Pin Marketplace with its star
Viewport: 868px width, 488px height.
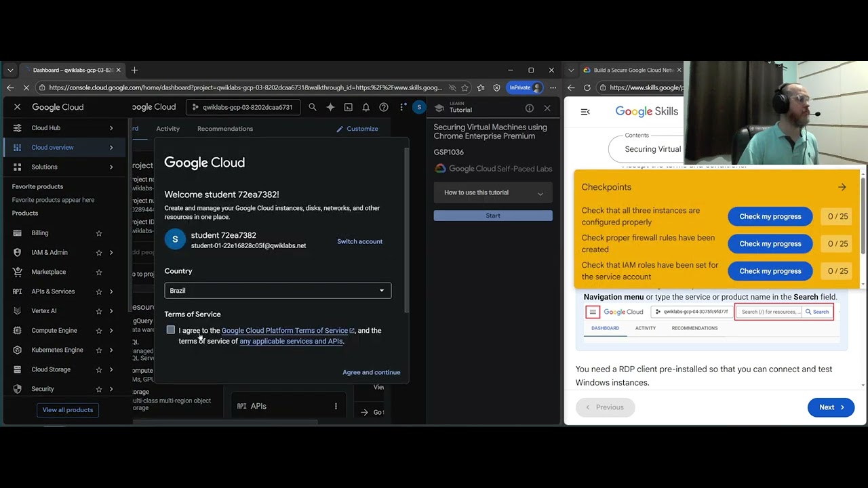99,272
